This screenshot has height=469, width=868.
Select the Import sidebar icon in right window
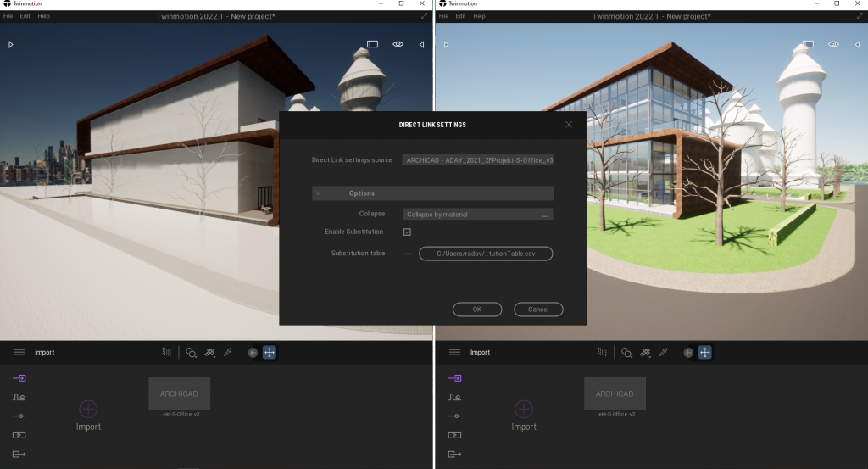coord(455,378)
